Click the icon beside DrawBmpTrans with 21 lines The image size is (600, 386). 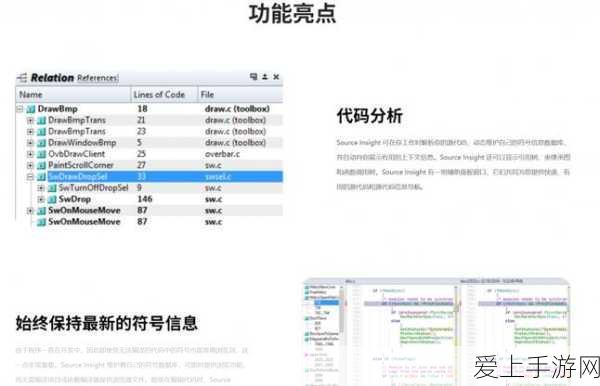pos(41,121)
